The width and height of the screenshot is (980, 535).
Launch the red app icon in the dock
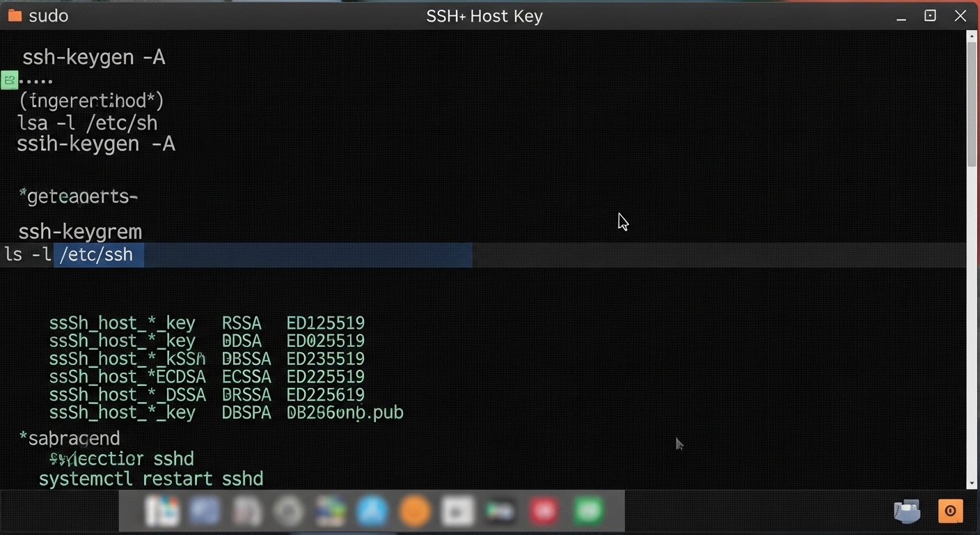pyautogui.click(x=544, y=512)
